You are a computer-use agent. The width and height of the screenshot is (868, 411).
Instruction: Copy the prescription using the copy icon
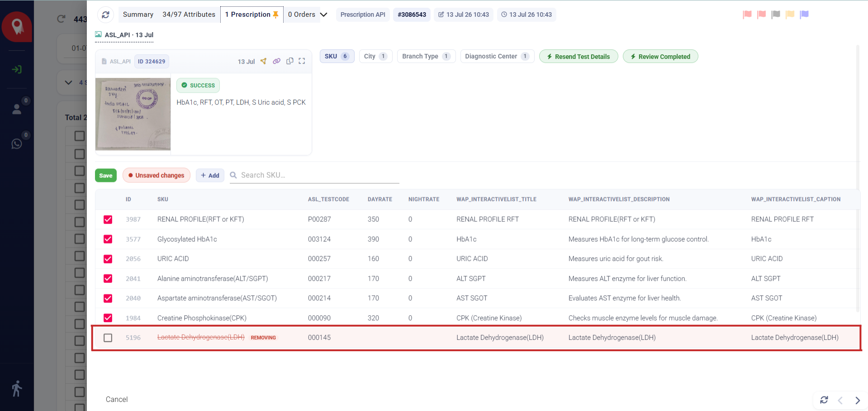[290, 61]
